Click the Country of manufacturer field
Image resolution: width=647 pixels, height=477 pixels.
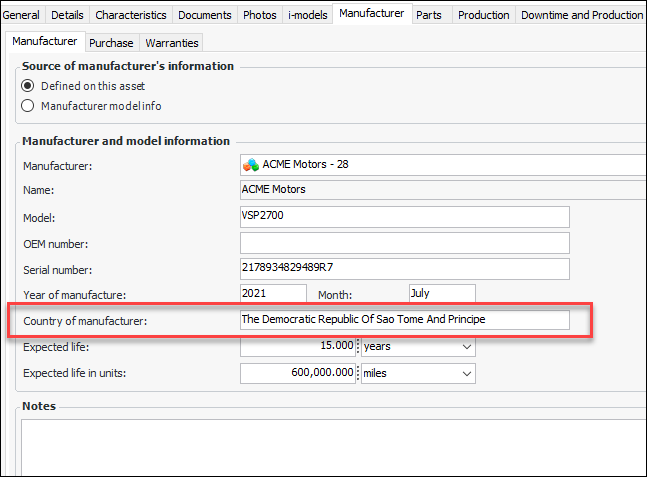[x=404, y=320]
